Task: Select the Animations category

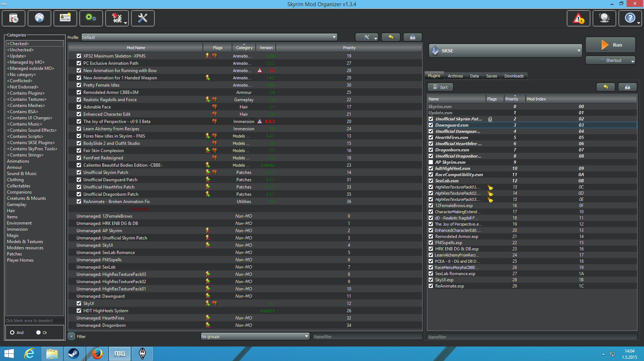Action: (18, 161)
